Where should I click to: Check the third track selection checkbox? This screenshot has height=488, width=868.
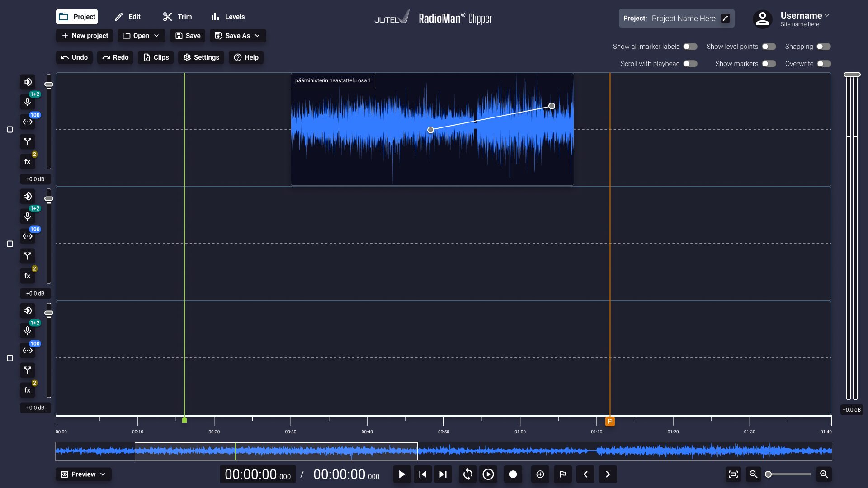10,358
